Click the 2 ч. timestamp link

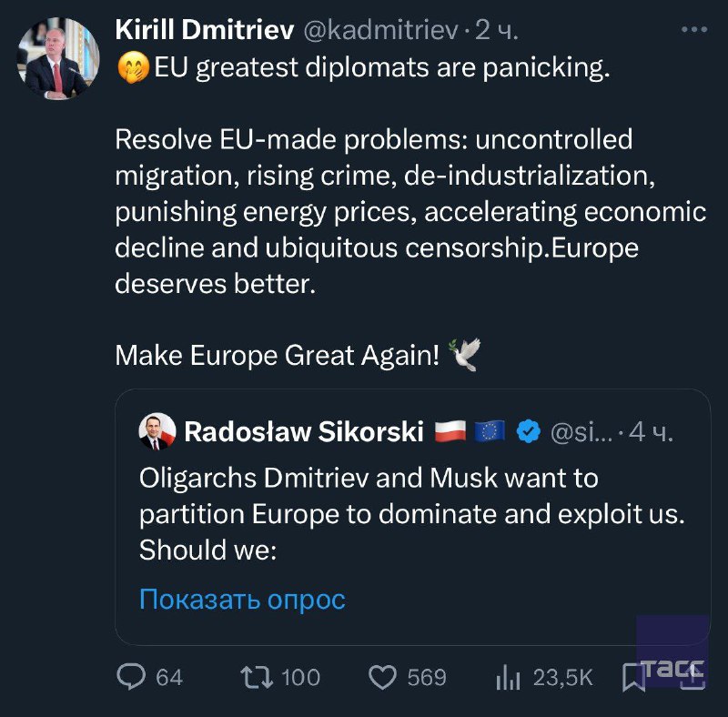point(491,29)
